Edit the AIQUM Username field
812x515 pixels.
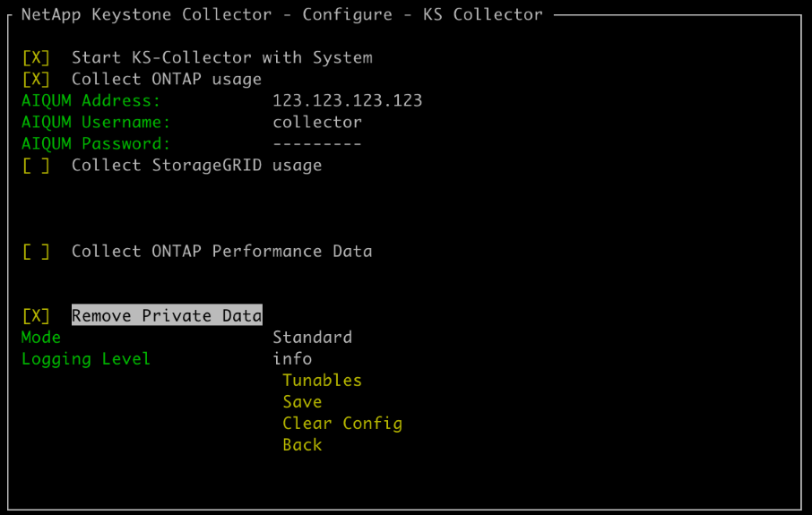click(317, 123)
